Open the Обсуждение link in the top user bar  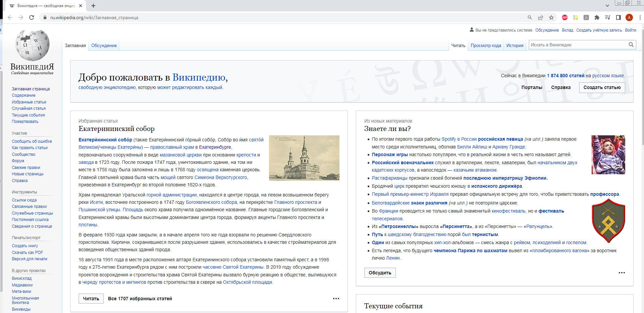(547, 30)
